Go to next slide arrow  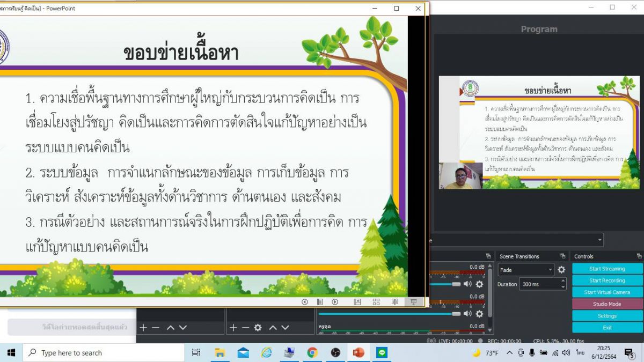coord(335,302)
